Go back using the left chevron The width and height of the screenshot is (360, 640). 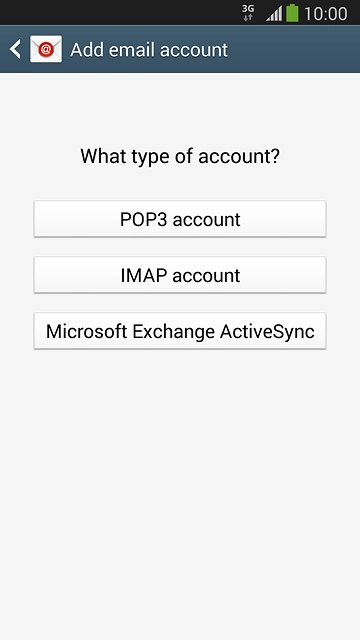(x=15, y=49)
